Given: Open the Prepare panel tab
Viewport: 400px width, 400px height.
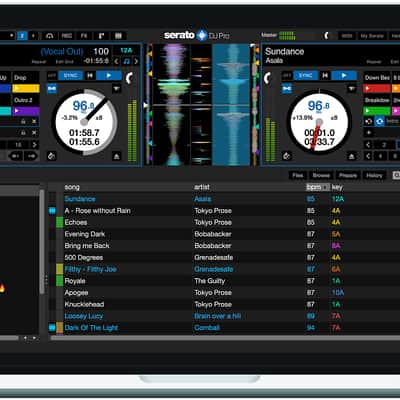Looking at the screenshot, I should point(348,175).
